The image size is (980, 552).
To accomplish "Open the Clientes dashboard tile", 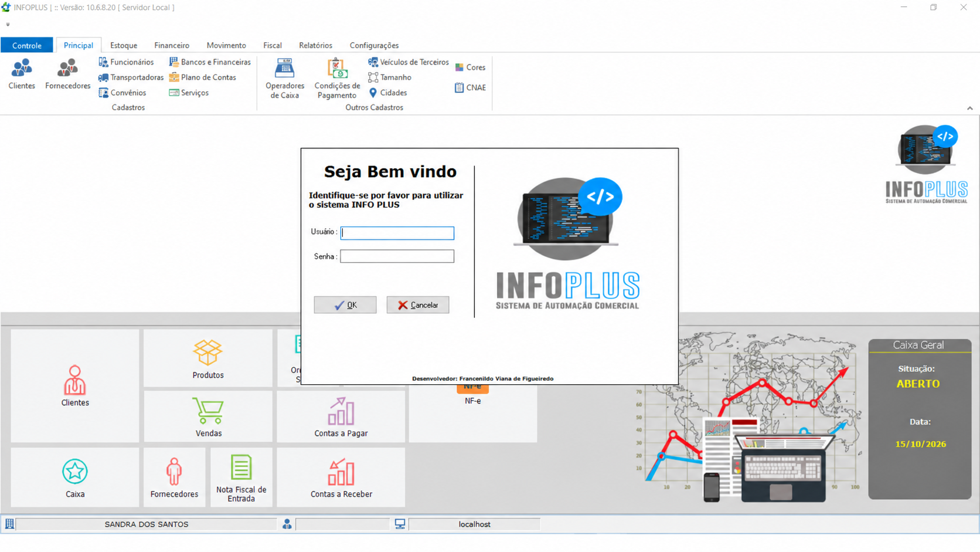I will 75,385.
